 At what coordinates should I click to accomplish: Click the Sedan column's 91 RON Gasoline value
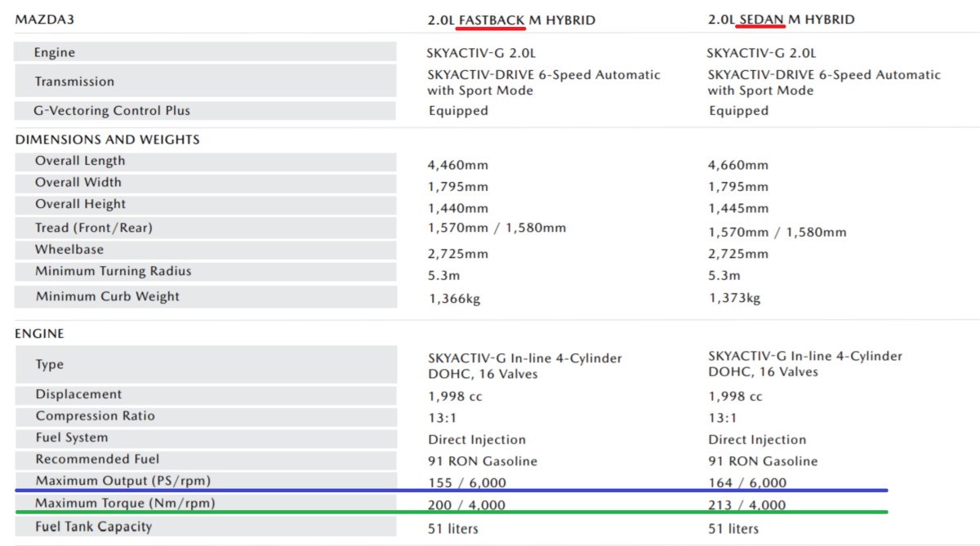coord(763,461)
